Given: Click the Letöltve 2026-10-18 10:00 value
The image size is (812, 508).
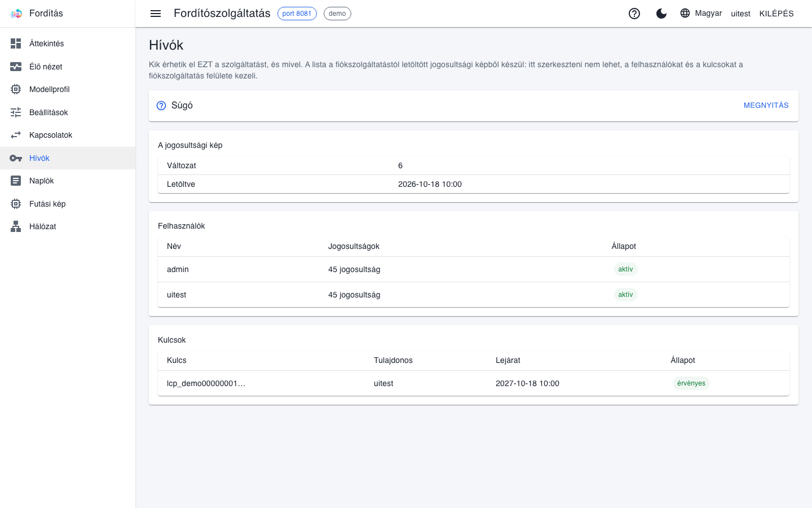Looking at the screenshot, I should pos(430,184).
